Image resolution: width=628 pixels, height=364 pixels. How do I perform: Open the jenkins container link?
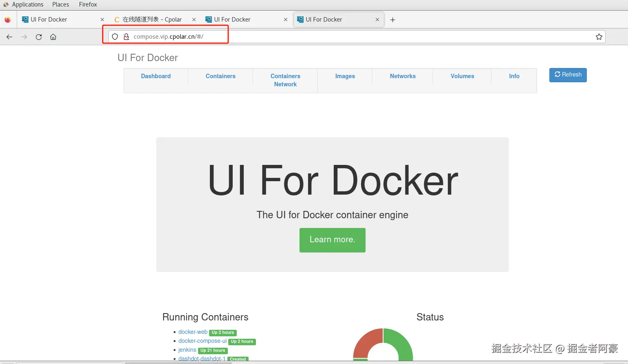coord(187,350)
